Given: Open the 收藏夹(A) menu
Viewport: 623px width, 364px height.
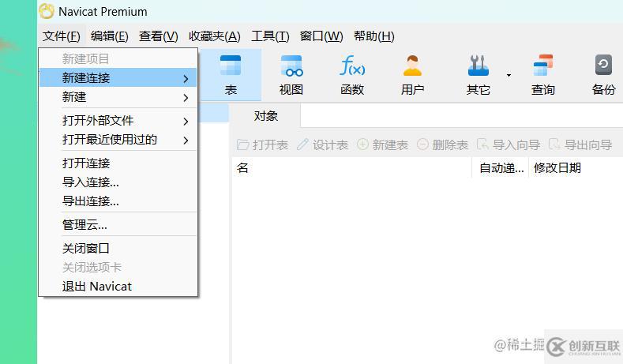Looking at the screenshot, I should point(215,36).
